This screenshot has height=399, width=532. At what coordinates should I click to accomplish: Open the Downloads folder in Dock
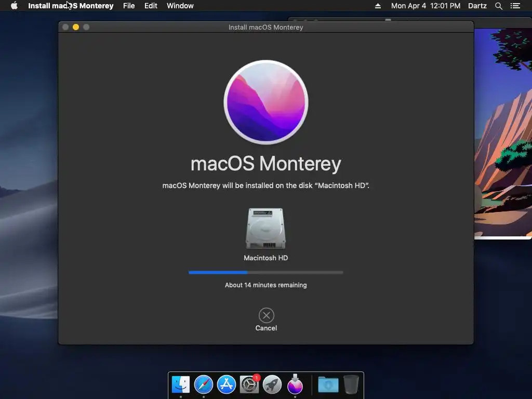point(328,385)
